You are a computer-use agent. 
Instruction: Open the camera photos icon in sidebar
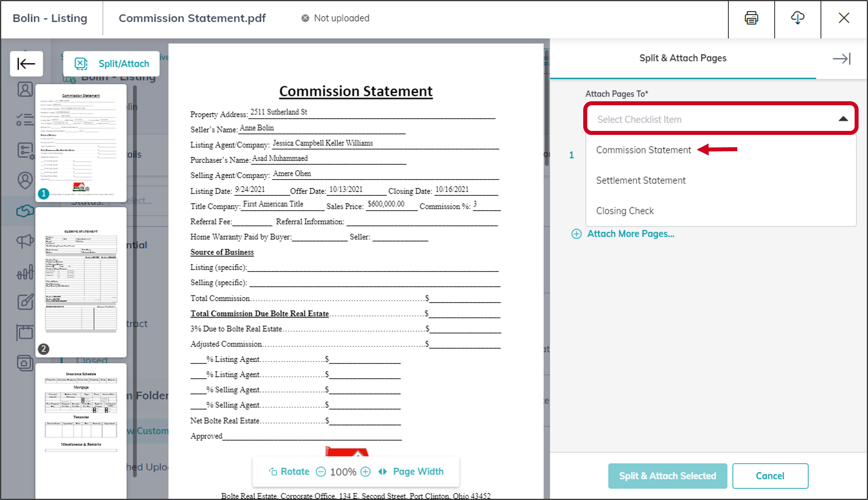(25, 363)
